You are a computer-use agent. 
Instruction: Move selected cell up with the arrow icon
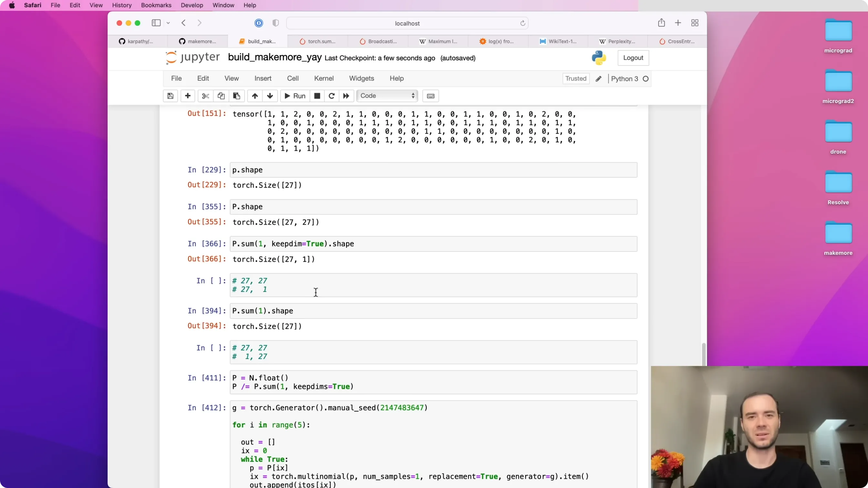[255, 96]
